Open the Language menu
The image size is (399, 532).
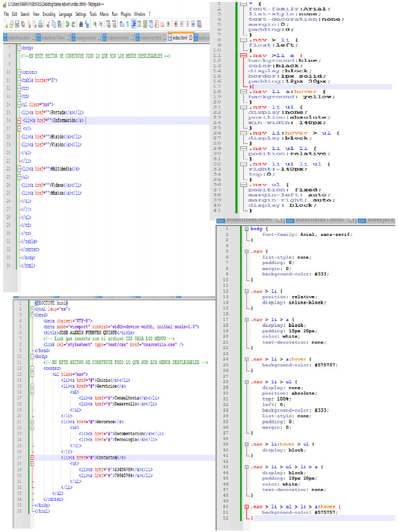tap(65, 14)
